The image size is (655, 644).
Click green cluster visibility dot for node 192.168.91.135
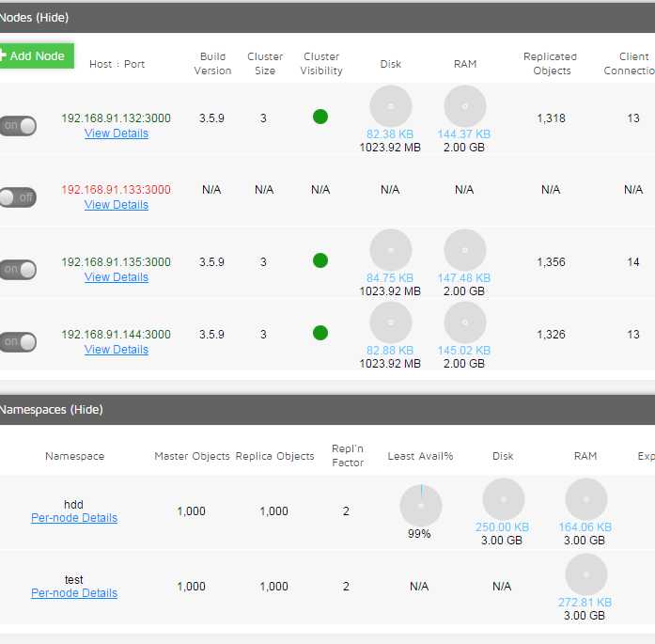pyautogui.click(x=320, y=260)
